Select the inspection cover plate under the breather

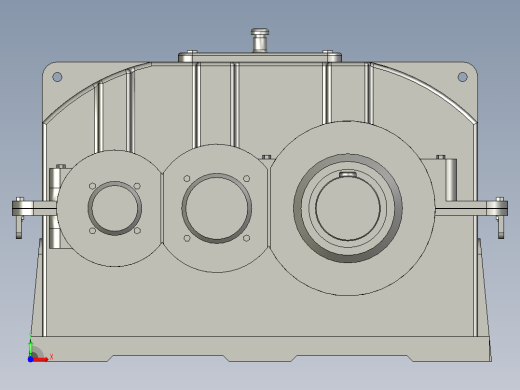tap(260, 57)
